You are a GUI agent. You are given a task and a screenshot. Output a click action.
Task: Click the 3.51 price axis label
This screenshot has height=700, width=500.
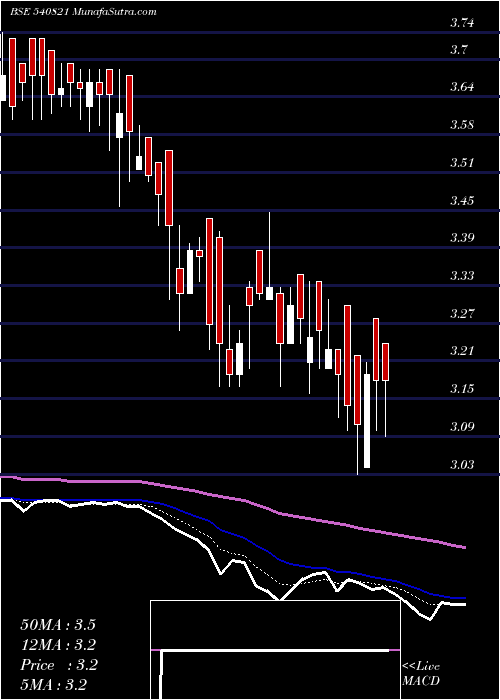(x=462, y=162)
